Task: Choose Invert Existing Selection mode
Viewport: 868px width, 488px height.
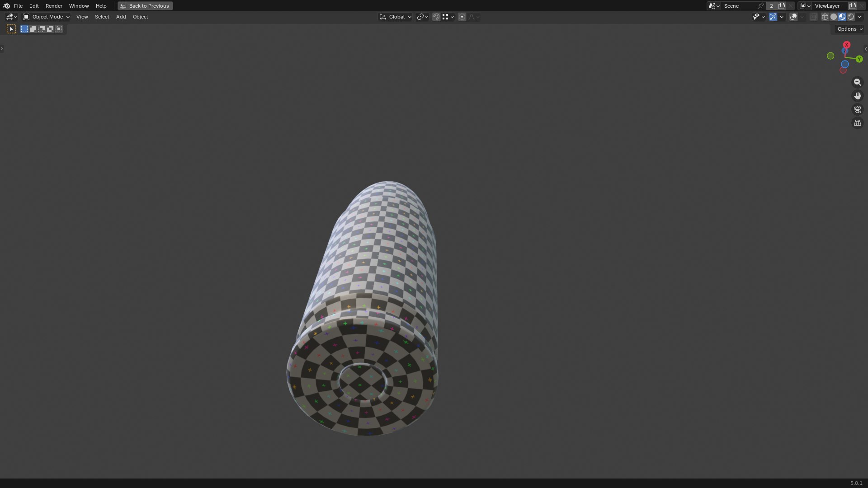Action: pyautogui.click(x=50, y=29)
